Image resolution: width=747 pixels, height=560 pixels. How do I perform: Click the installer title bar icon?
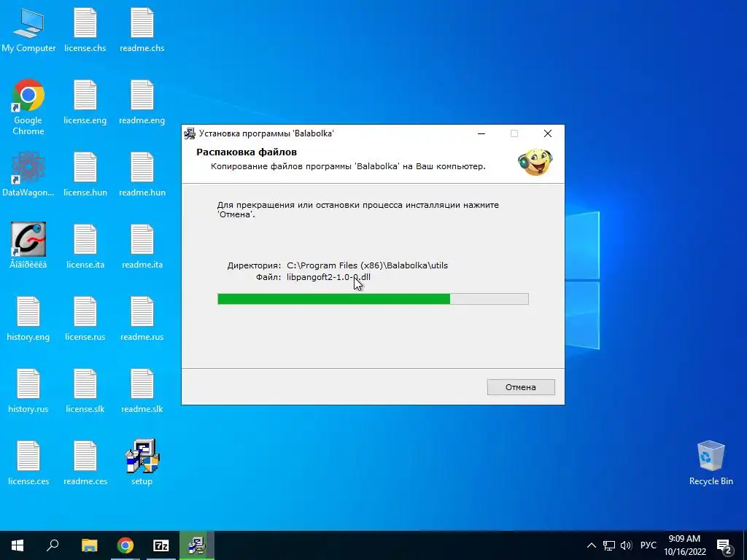click(190, 133)
